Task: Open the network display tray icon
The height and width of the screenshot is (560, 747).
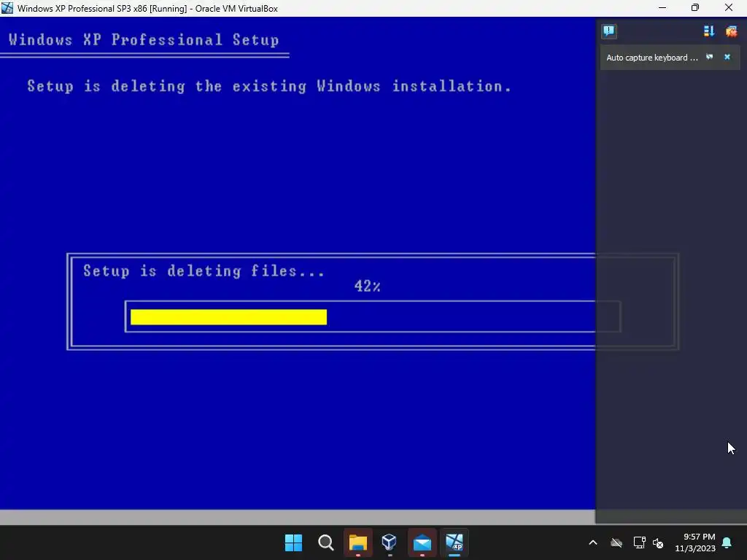Action: (639, 542)
